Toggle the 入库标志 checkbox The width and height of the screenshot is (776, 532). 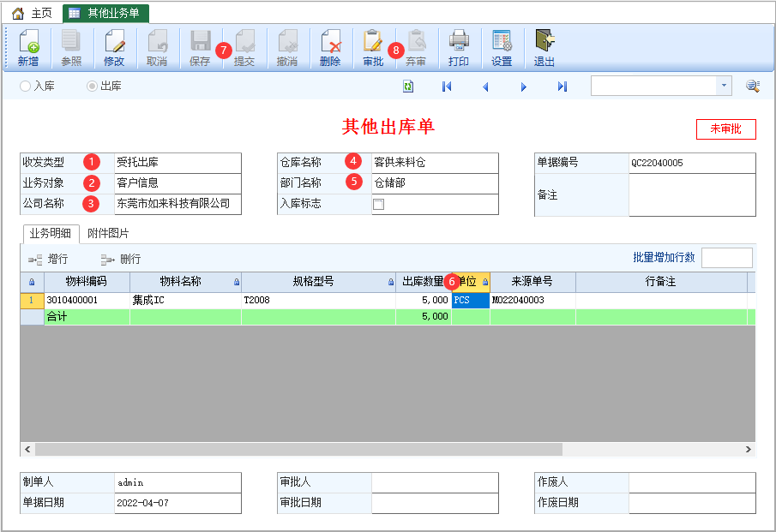[x=379, y=204]
